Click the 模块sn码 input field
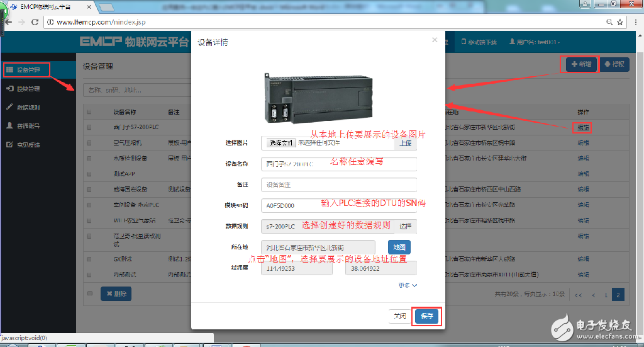The image size is (644, 347). [339, 205]
